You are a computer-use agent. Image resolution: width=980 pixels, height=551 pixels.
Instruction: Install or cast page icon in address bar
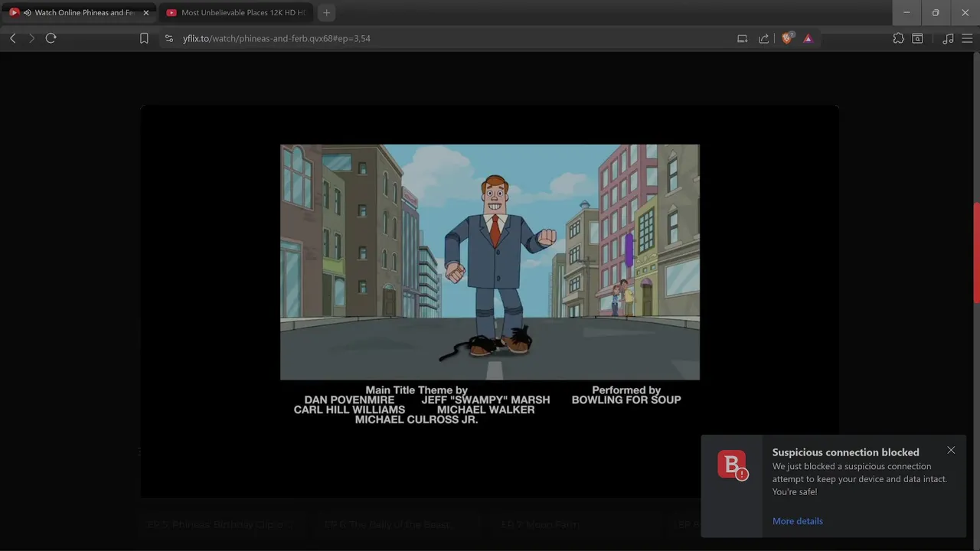[x=742, y=38]
